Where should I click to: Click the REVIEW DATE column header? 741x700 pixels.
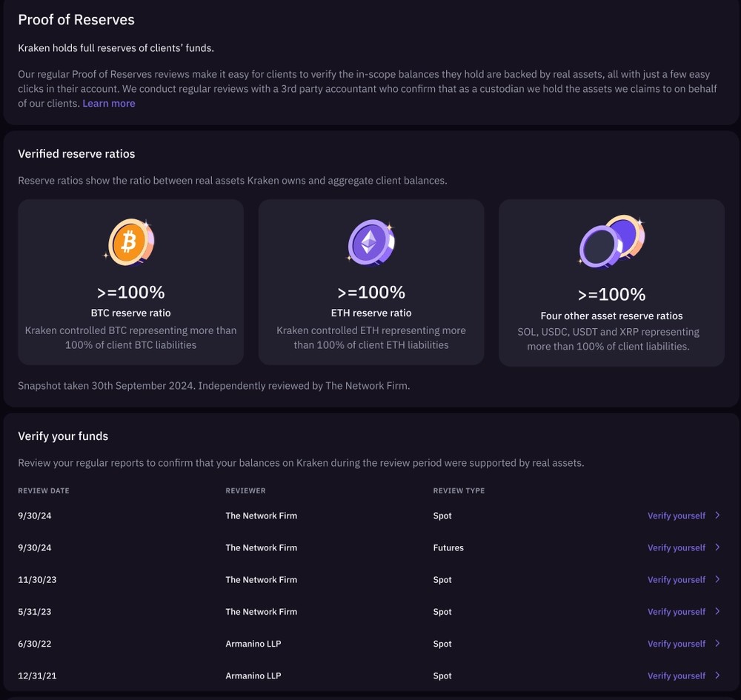tap(44, 491)
